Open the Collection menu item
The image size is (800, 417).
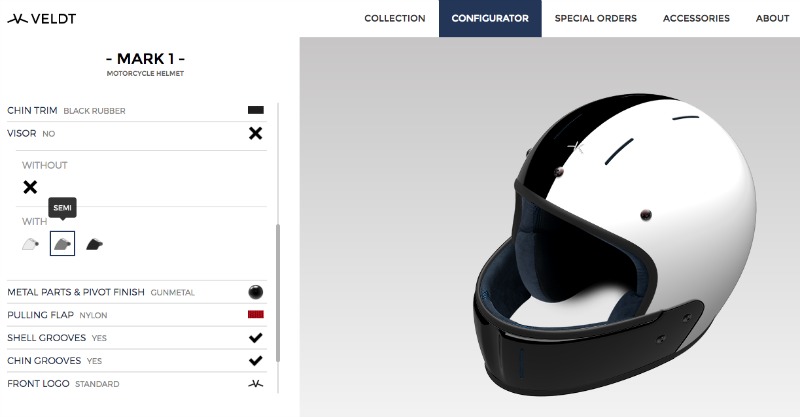click(x=395, y=18)
